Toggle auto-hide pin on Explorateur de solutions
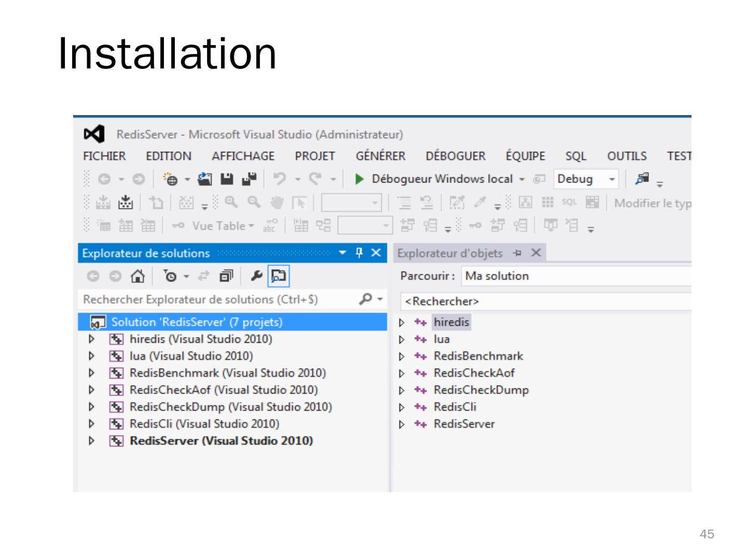Viewport: 747px width, 560px height. pos(359,253)
